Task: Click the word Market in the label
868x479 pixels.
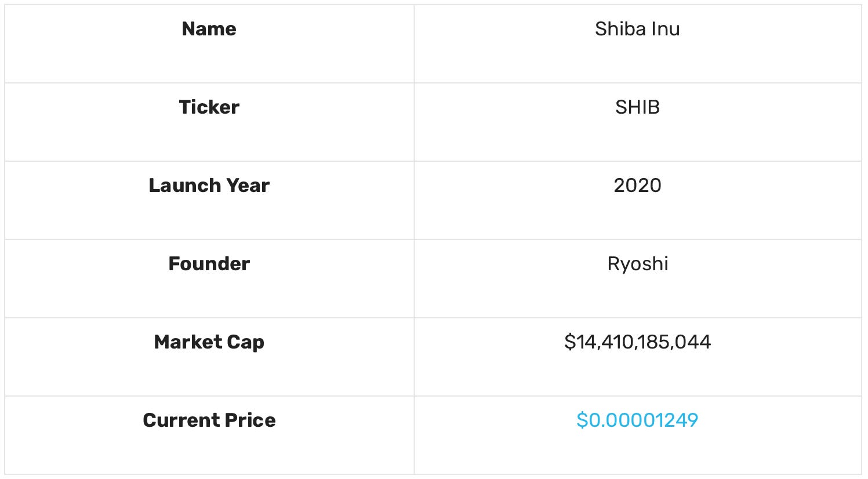Action: coord(188,342)
